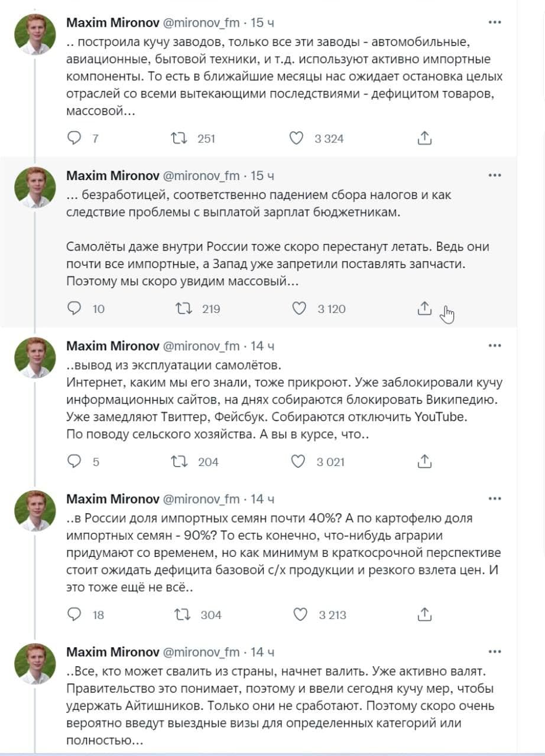Viewport: 545px width, 756px height.
Task: Like the tweet with 3 213 likes
Action: click(x=301, y=614)
